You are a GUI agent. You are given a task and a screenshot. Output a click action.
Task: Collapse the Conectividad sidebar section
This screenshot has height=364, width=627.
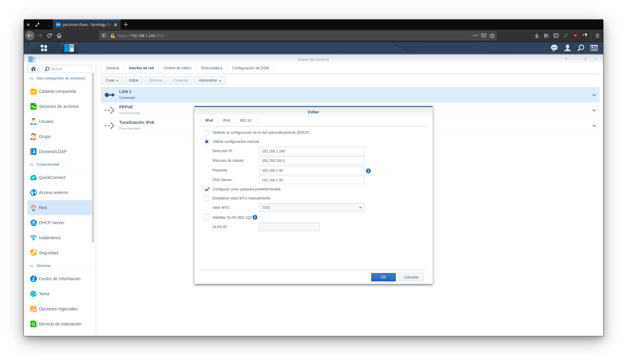[x=32, y=165]
